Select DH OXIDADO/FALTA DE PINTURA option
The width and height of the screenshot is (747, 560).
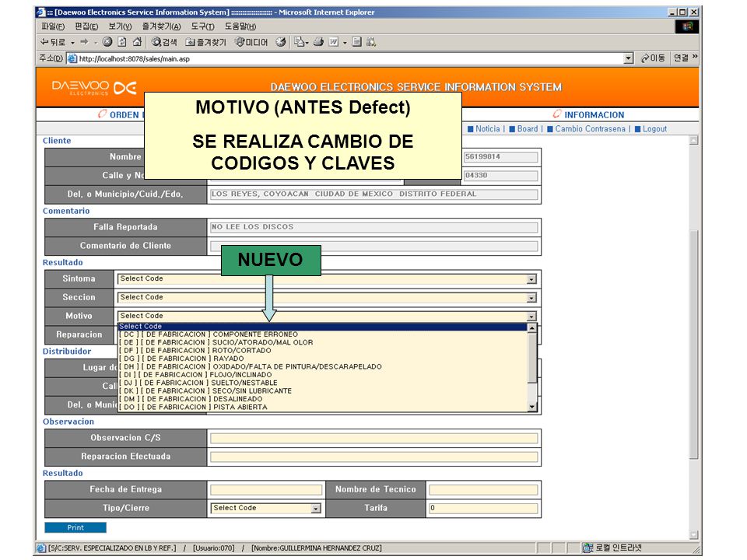[x=322, y=366]
